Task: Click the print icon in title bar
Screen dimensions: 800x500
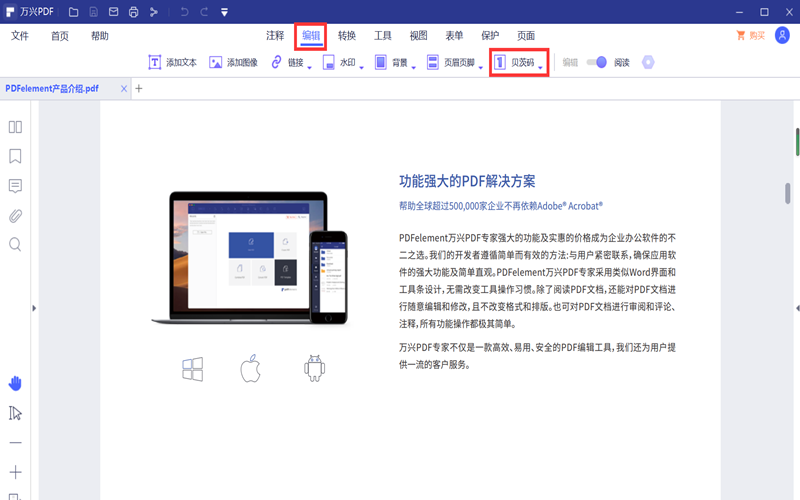Action: 133,12
